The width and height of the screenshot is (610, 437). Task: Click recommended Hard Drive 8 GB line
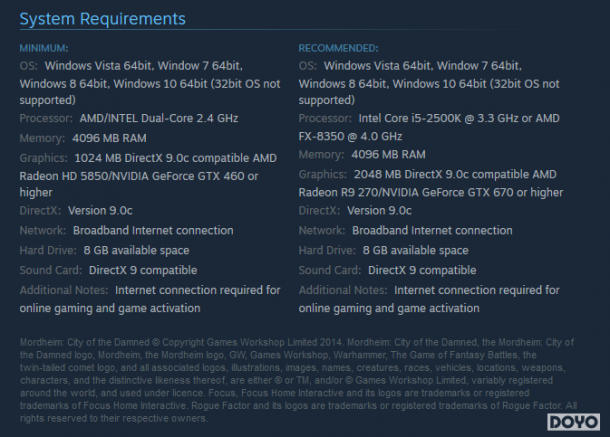click(384, 250)
